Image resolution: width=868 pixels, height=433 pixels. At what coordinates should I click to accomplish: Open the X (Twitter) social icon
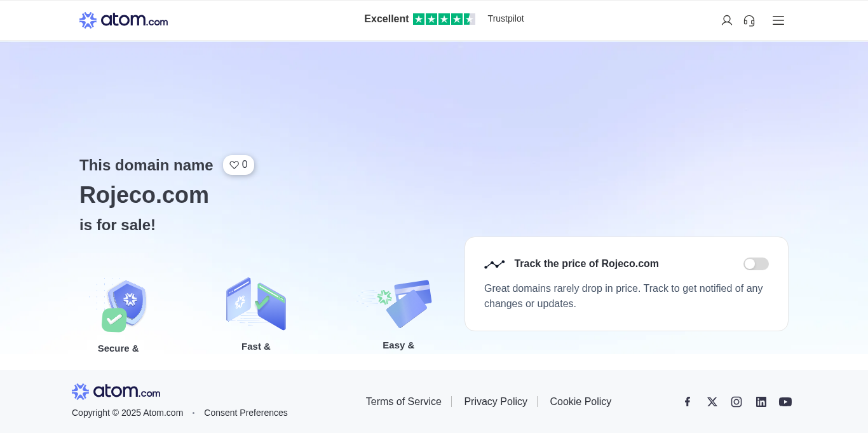(712, 402)
